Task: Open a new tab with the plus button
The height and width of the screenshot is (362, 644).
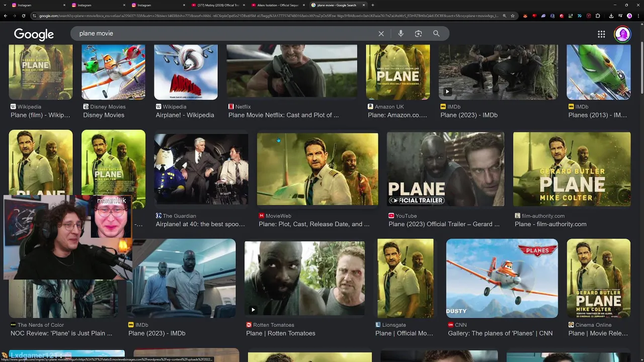Action: pos(372,5)
